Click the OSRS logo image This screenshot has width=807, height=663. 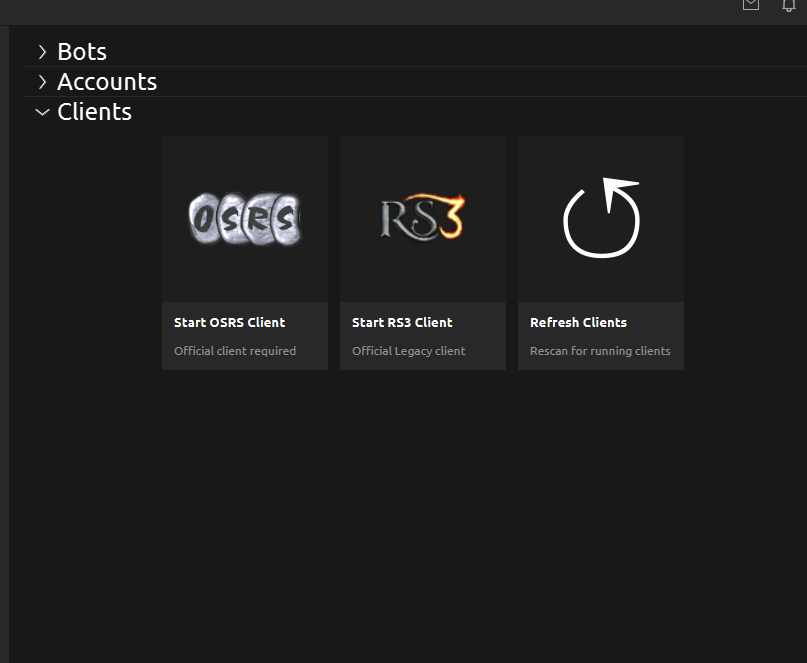[x=244, y=219]
